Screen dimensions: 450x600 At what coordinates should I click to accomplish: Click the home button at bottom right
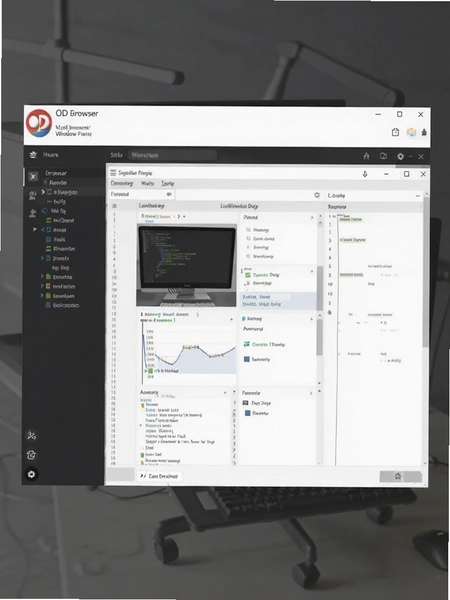pos(398,476)
